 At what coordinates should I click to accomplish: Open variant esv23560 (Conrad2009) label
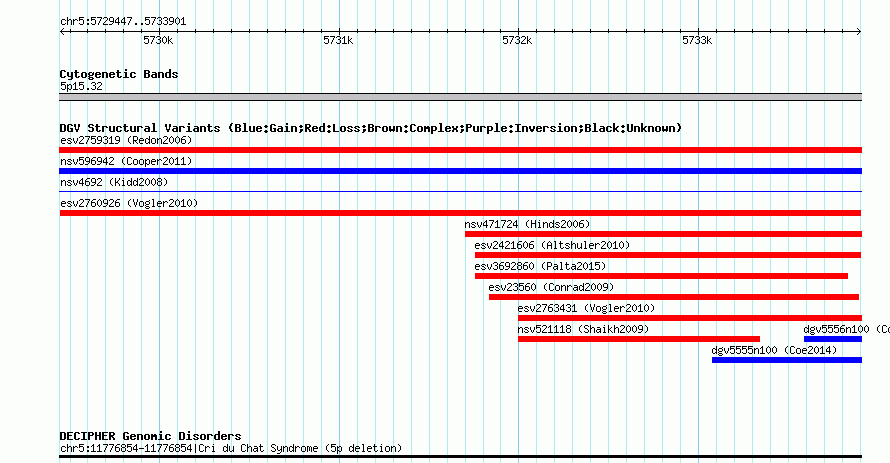coord(551,287)
